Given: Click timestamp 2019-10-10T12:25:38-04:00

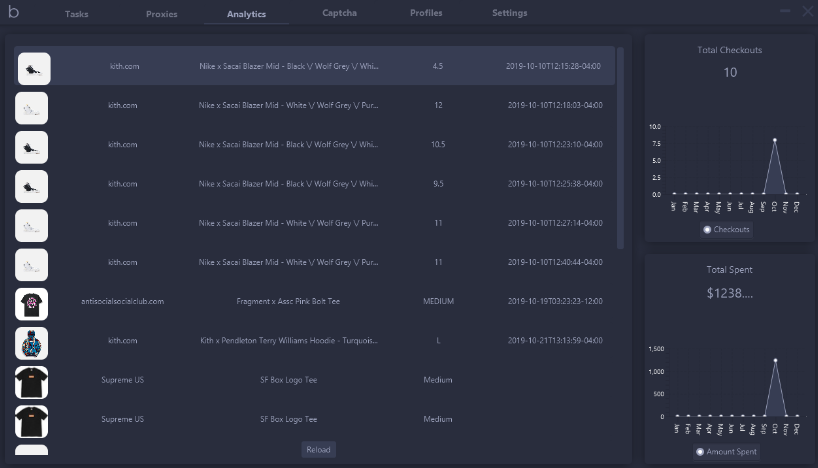Looking at the screenshot, I should [555, 184].
